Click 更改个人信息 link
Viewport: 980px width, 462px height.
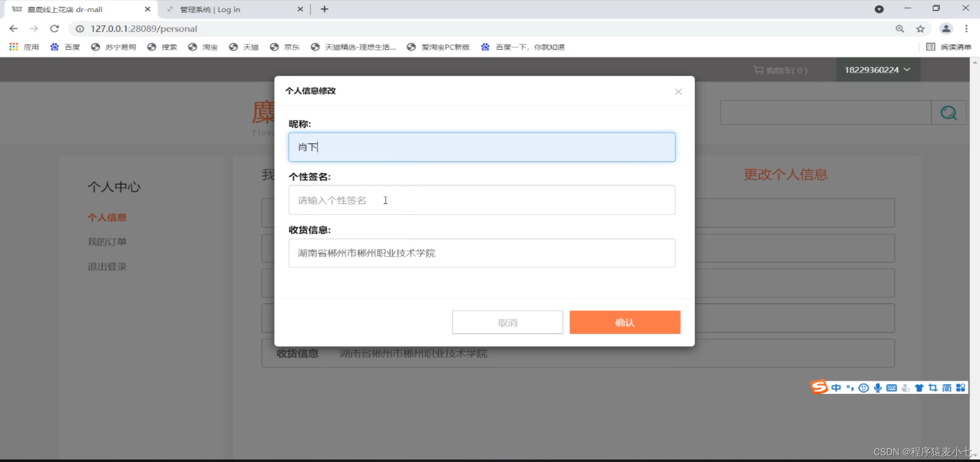(x=786, y=175)
